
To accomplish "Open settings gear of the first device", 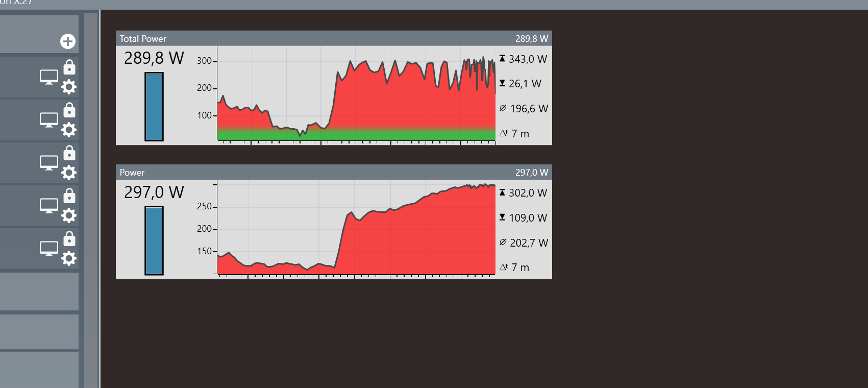I will click(69, 87).
